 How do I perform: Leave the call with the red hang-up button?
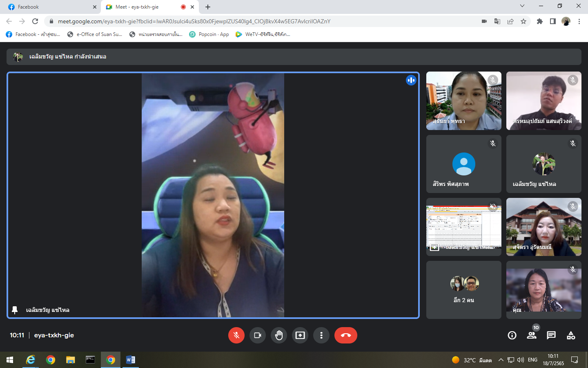(345, 335)
